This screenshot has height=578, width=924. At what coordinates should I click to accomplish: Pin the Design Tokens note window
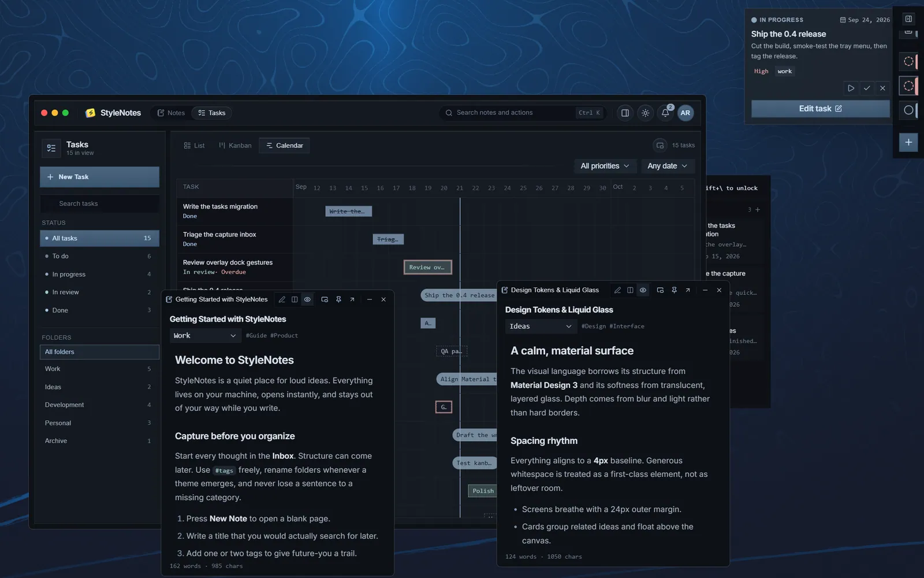674,290
